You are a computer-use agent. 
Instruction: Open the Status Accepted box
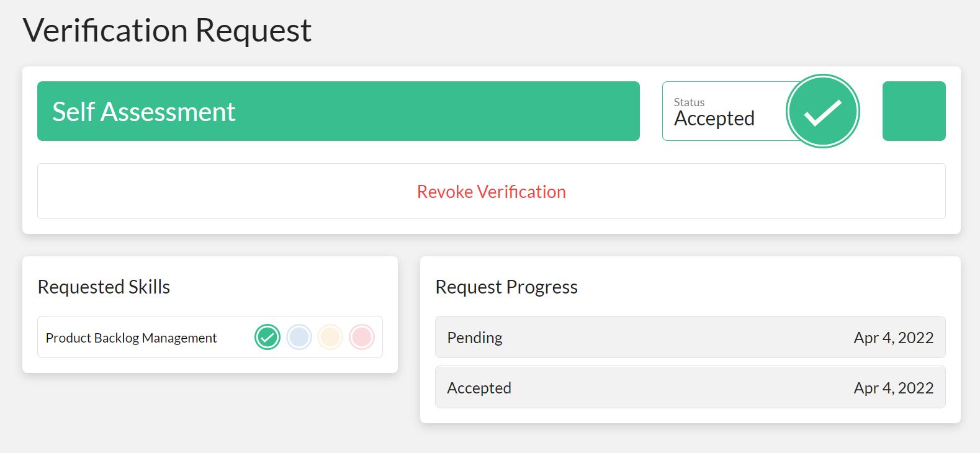coord(739,111)
